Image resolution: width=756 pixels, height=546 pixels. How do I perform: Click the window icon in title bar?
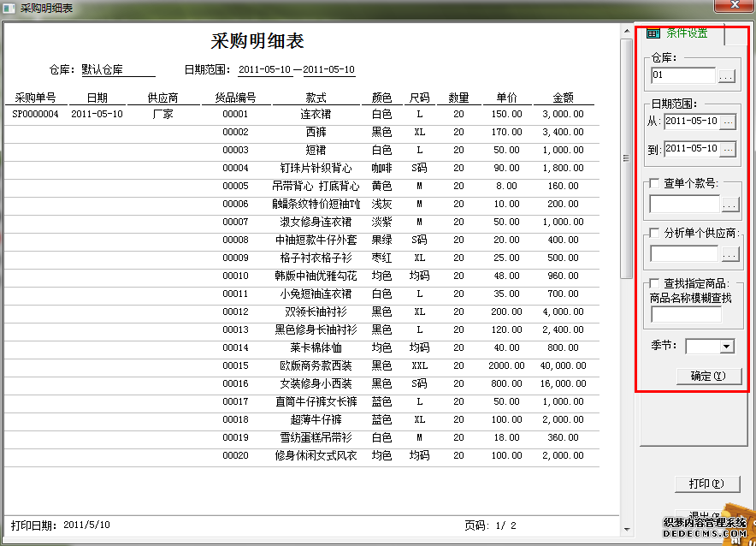coord(9,8)
